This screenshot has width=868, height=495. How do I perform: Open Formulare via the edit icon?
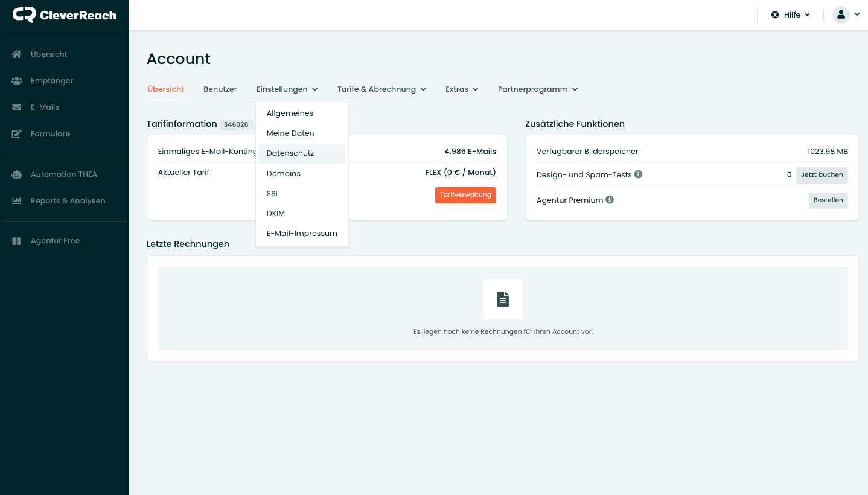pyautogui.click(x=17, y=134)
